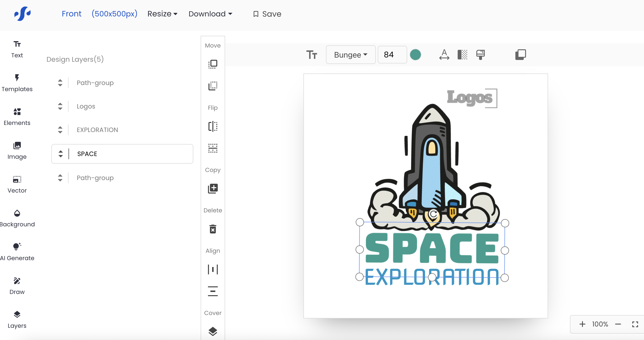The height and width of the screenshot is (340, 644).
Task: Reorder the Logos layer with arrows
Action: click(x=60, y=106)
